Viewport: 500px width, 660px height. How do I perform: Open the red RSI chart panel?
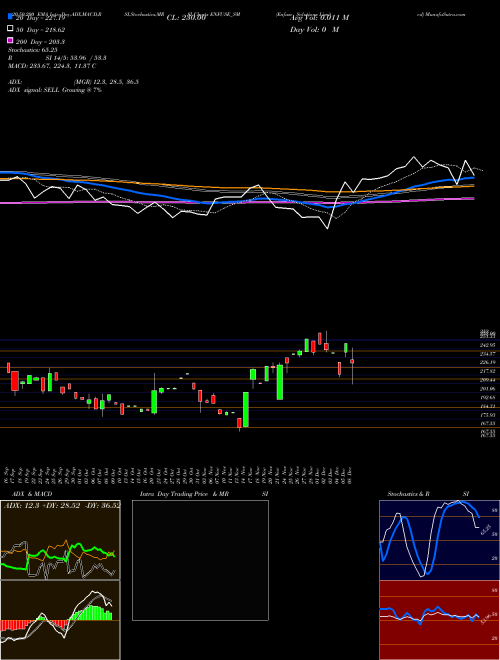(x=439, y=620)
